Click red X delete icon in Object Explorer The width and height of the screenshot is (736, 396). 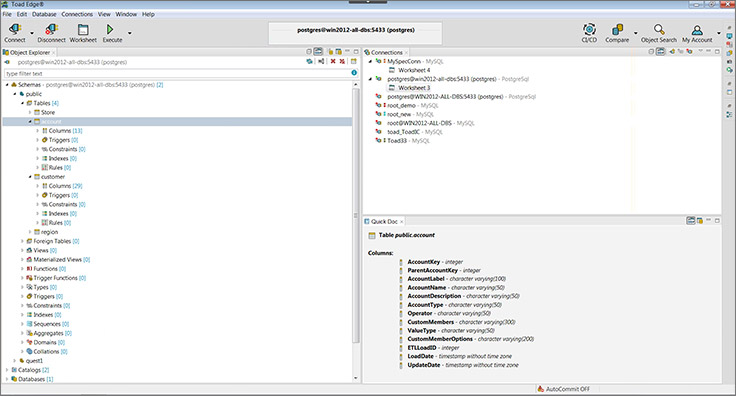(333, 61)
